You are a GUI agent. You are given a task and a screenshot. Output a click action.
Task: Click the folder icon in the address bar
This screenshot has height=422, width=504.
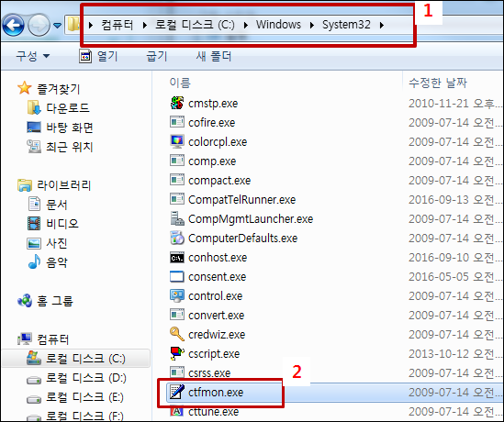73,25
